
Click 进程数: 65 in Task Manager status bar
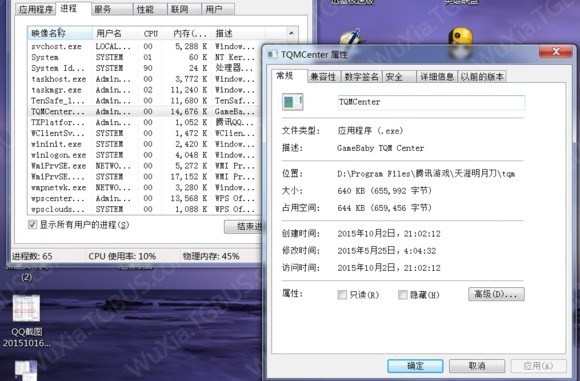pos(32,256)
